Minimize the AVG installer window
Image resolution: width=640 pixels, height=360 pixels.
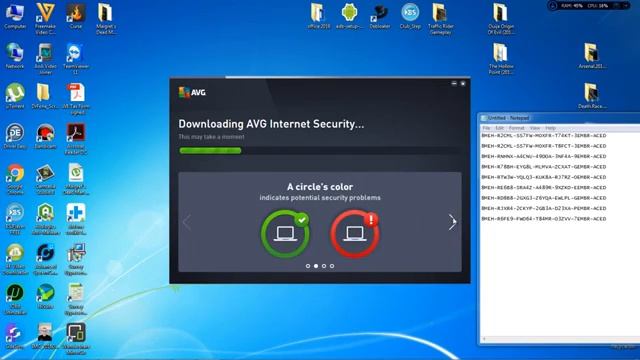pos(454,83)
